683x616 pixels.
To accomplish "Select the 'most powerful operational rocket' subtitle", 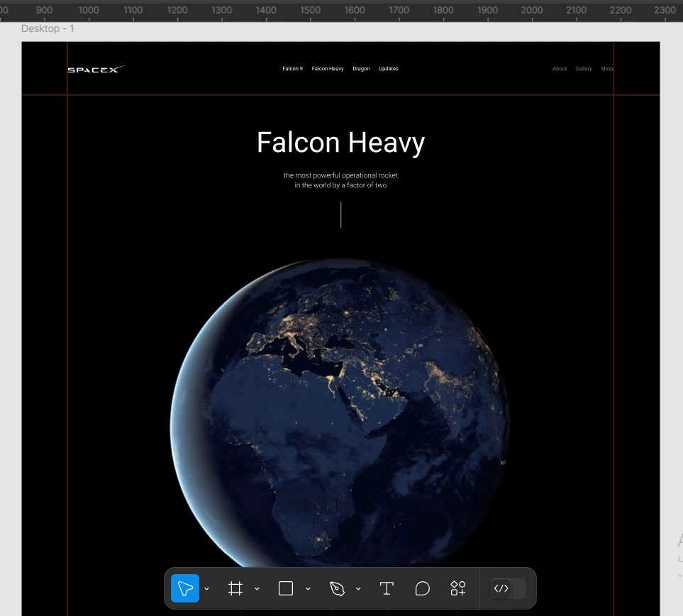I will coord(340,180).
